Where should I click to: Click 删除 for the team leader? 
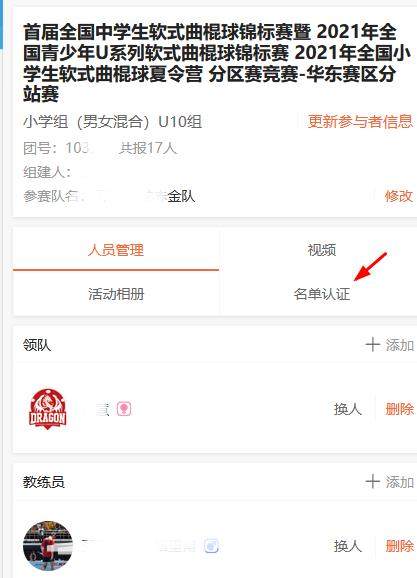click(x=400, y=409)
